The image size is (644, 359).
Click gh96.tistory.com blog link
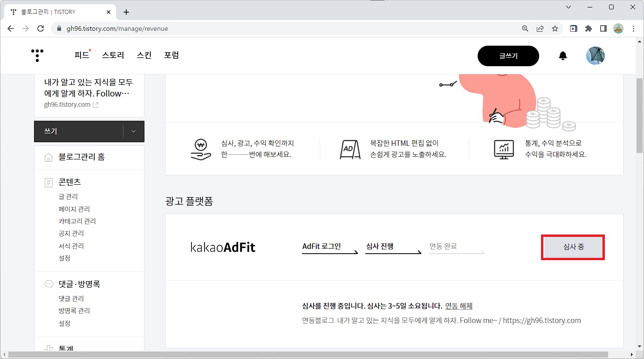click(67, 104)
